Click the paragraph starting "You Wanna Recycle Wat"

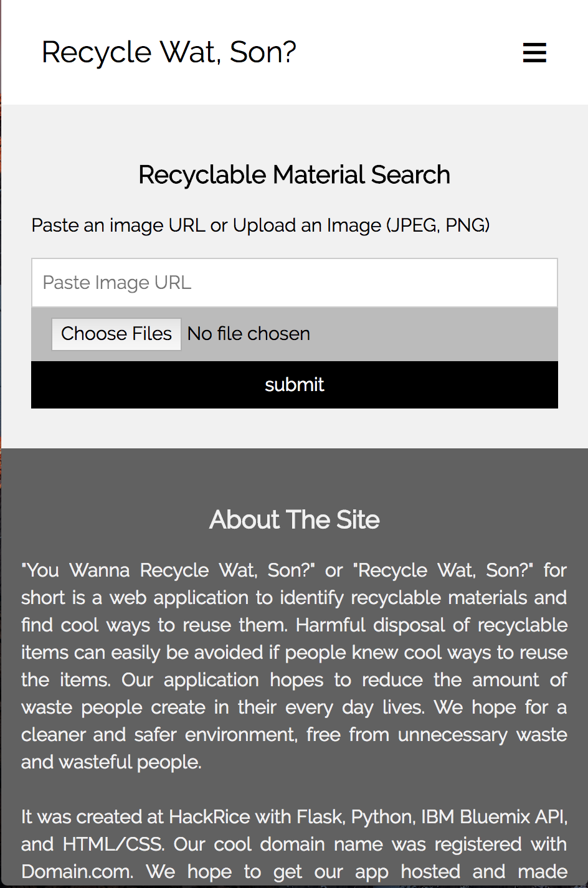(295, 666)
